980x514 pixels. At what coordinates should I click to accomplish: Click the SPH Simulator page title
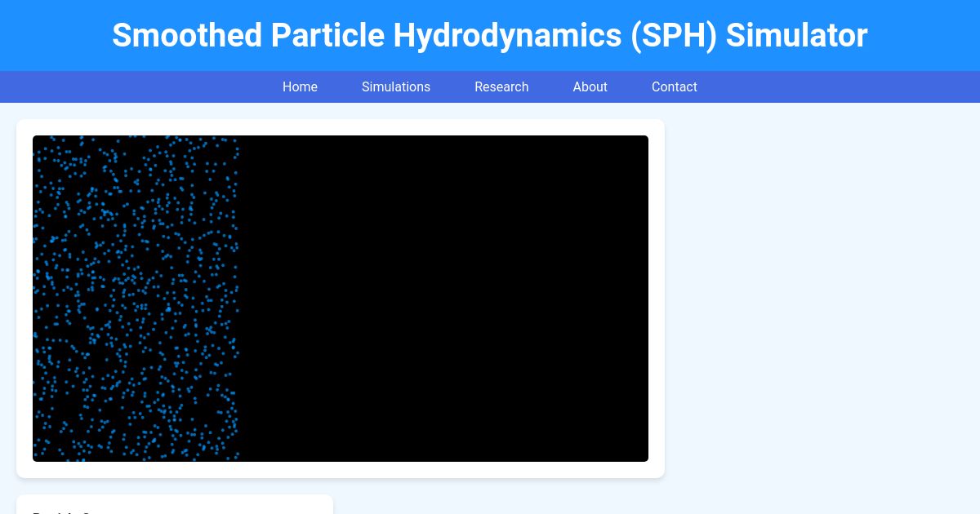[490, 35]
